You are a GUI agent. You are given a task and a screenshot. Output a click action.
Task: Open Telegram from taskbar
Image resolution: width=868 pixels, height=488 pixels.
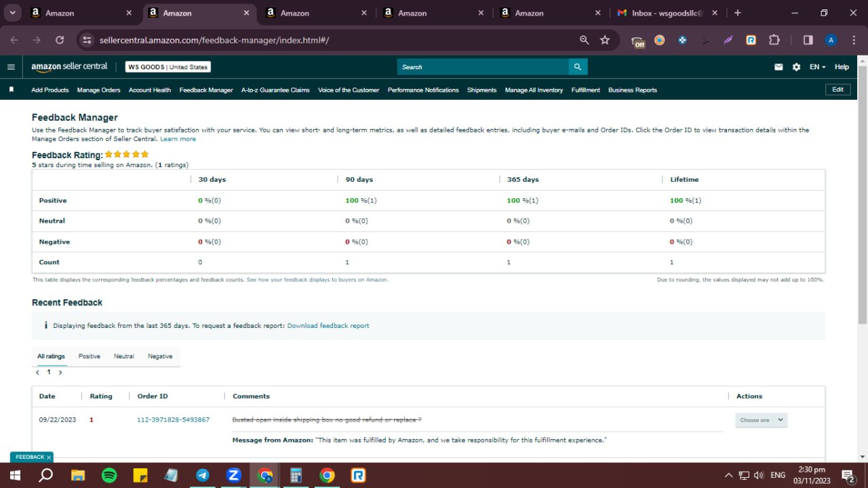(x=203, y=475)
